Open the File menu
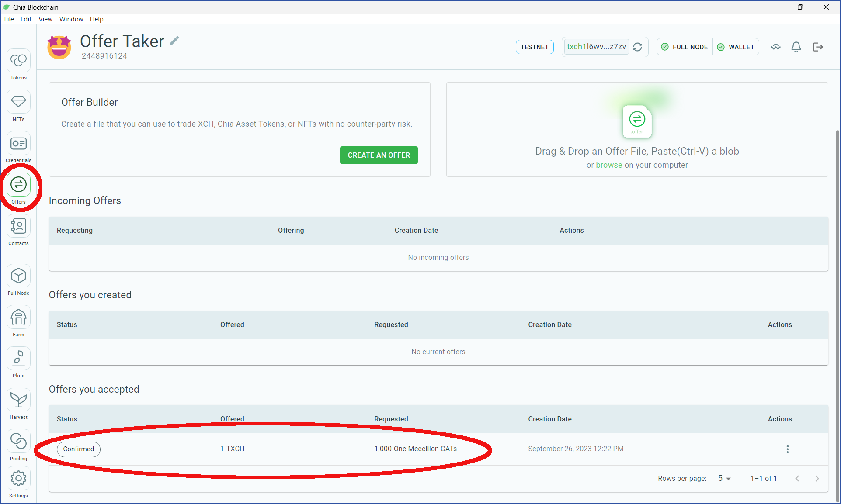841x504 pixels. 9,19
